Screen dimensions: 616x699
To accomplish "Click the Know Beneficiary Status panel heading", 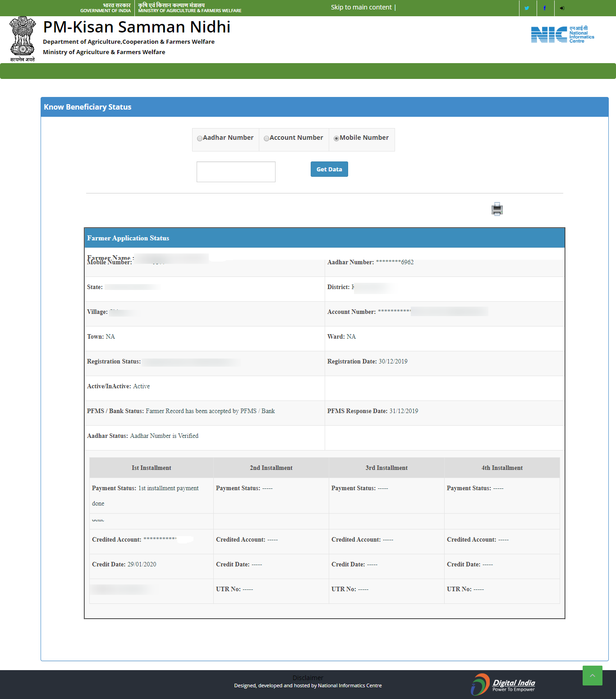I will (x=87, y=107).
